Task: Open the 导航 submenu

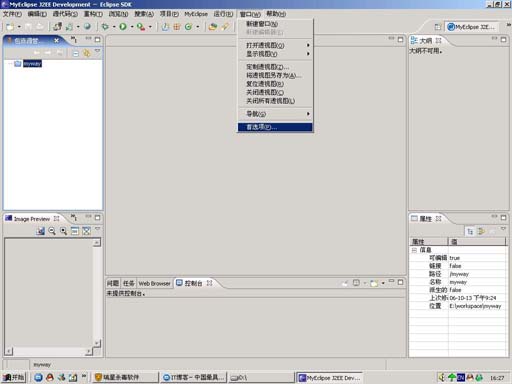Action: pyautogui.click(x=275, y=114)
